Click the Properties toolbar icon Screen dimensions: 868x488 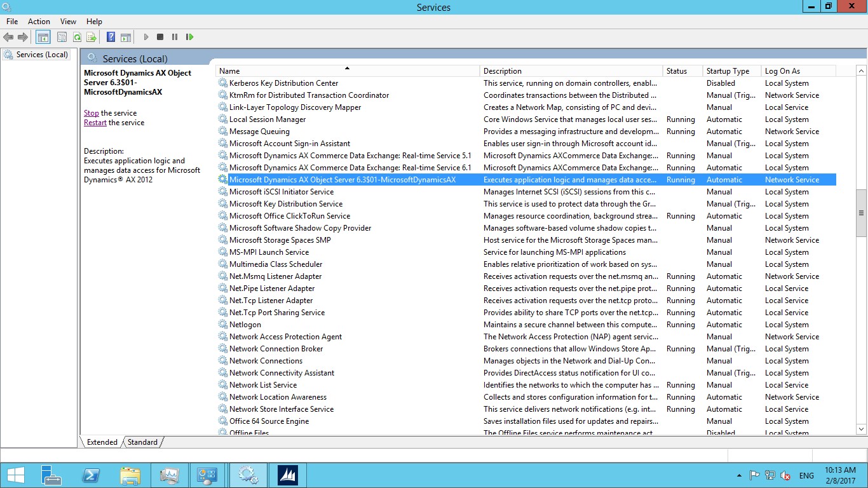point(62,37)
